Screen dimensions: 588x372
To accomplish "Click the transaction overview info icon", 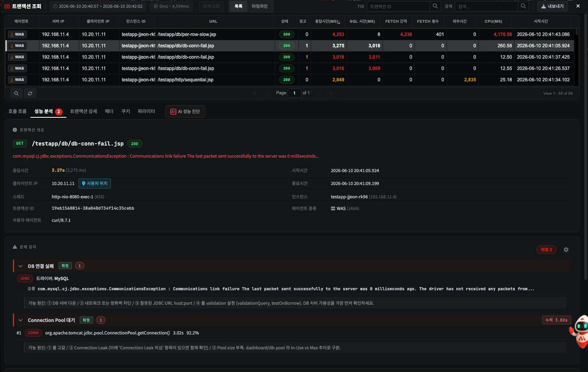I will pyautogui.click(x=15, y=130).
